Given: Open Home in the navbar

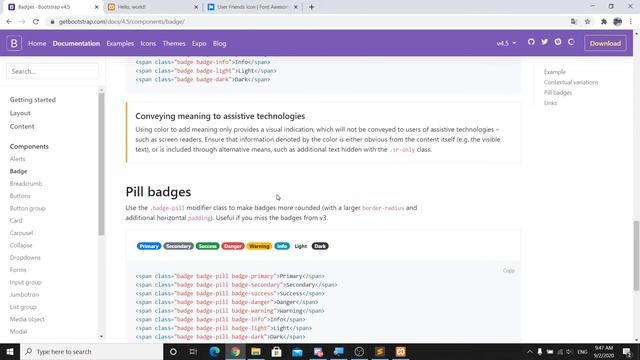Looking at the screenshot, I should click(37, 43).
